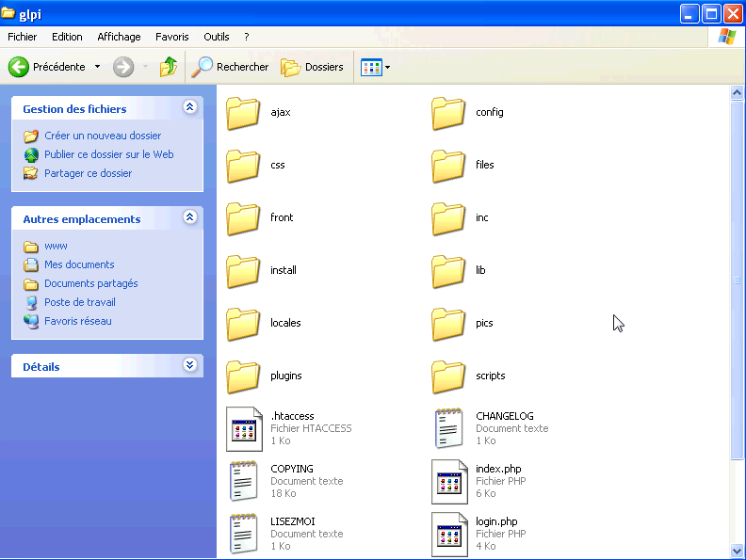The width and height of the screenshot is (746, 560).
Task: Open Poste de travail link
Action: (80, 302)
